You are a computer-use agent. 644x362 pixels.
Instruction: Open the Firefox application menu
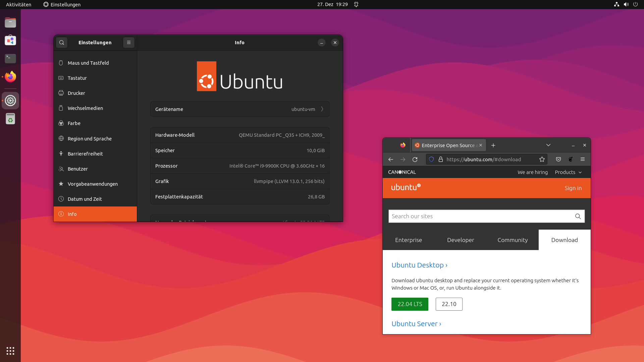583,159
